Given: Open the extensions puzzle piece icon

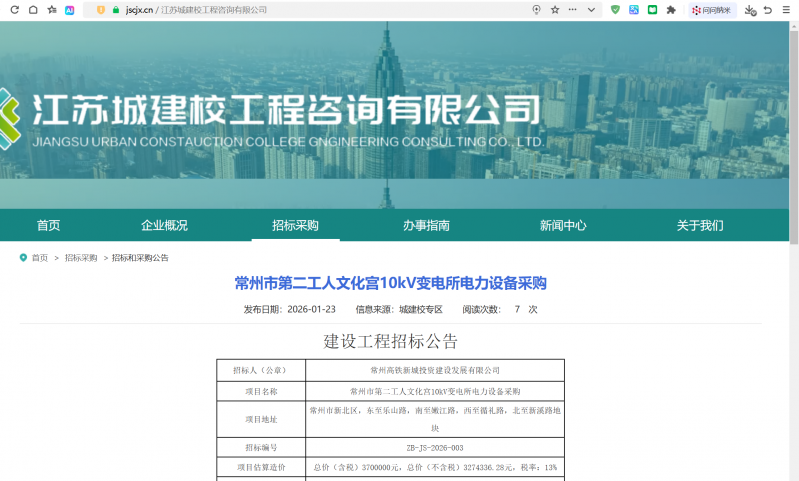Looking at the screenshot, I should [x=671, y=9].
